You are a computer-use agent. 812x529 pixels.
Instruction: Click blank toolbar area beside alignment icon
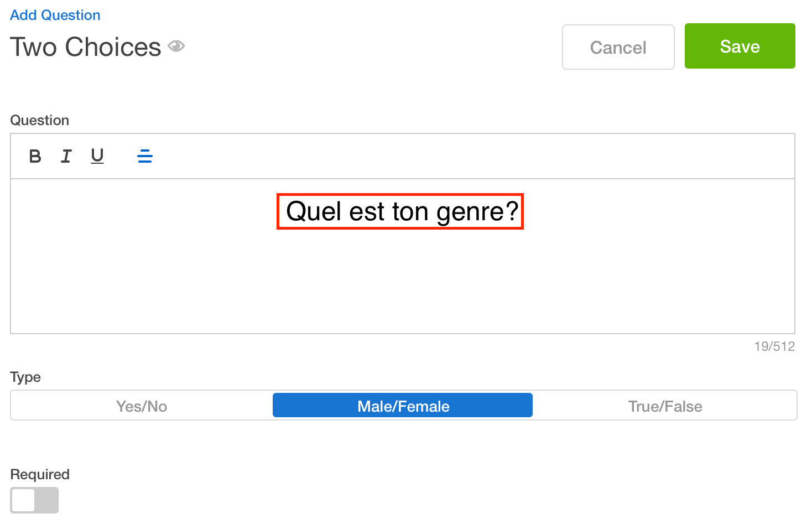470,157
